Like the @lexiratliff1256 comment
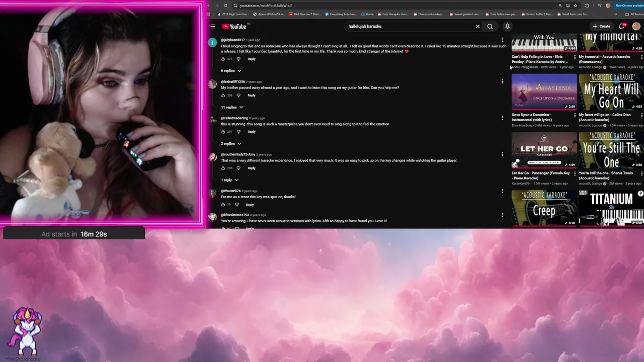This screenshot has width=644, height=362. click(x=223, y=95)
